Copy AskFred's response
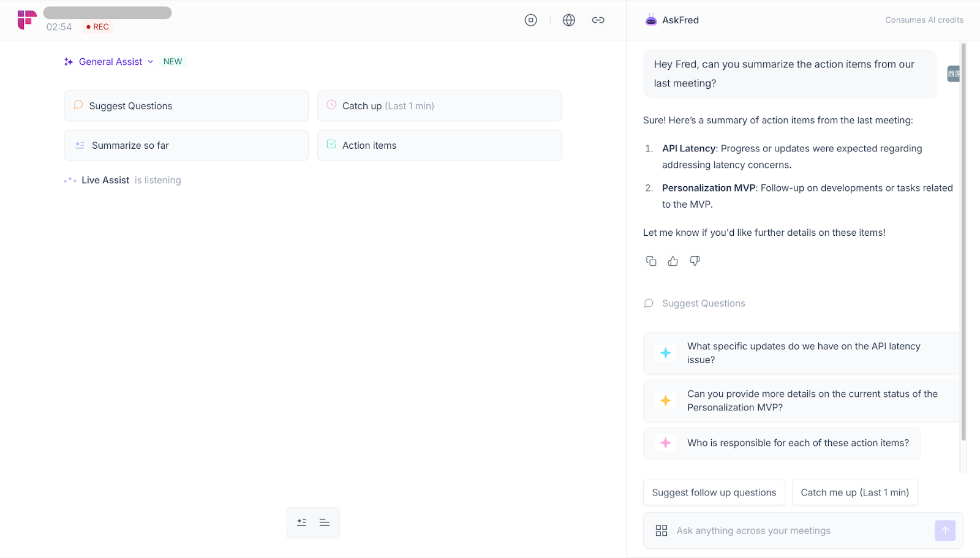 650,261
